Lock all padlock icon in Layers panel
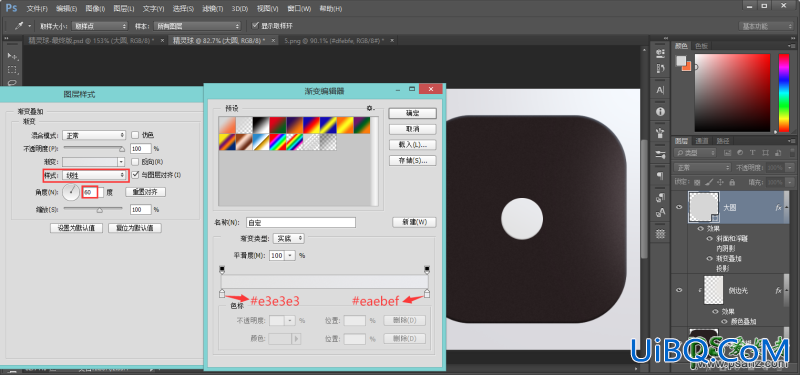 (x=732, y=182)
